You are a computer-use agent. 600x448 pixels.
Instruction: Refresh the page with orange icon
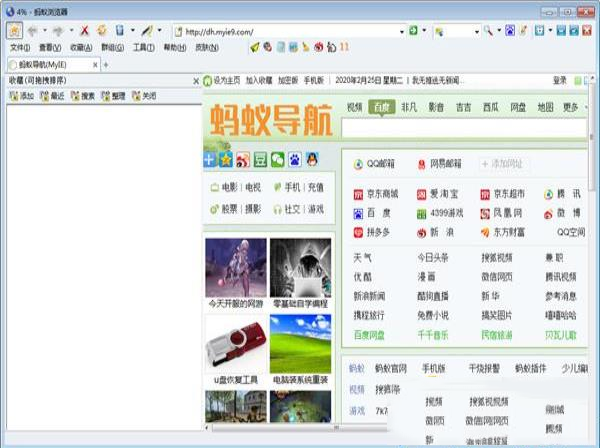pyautogui.click(x=102, y=30)
